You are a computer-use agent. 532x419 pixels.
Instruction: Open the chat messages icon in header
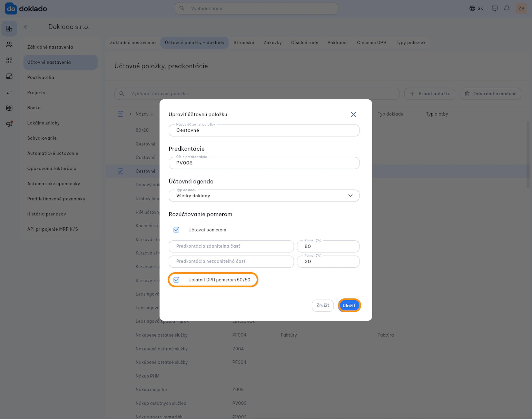(x=494, y=9)
